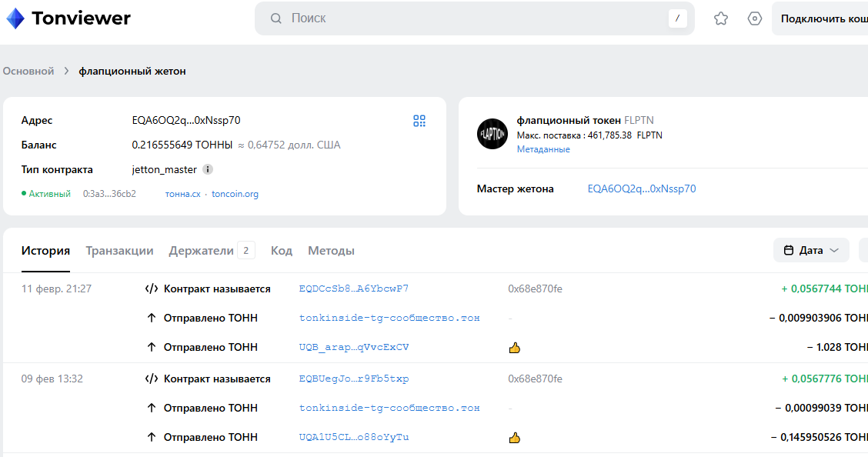The width and height of the screenshot is (868, 457).
Task: Open the Код tab
Action: pos(281,251)
